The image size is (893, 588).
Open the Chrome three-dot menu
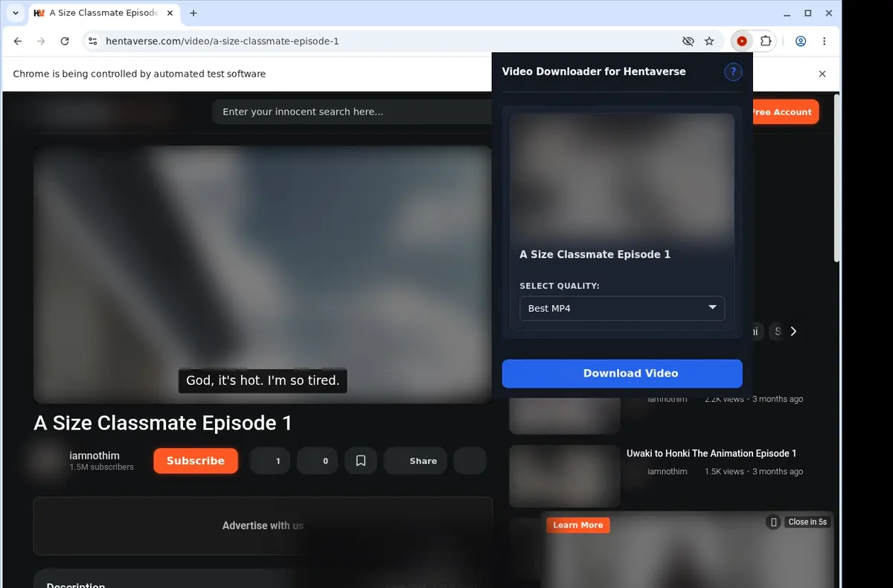tap(825, 42)
